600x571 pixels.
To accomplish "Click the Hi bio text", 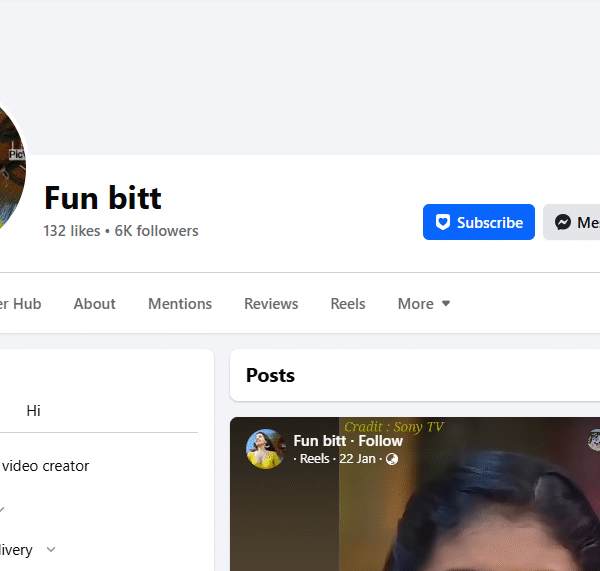I will (33, 411).
